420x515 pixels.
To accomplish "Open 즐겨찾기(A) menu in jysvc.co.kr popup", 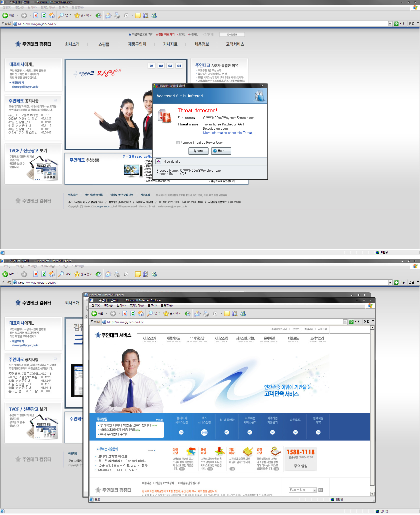I will pyautogui.click(x=136, y=306).
